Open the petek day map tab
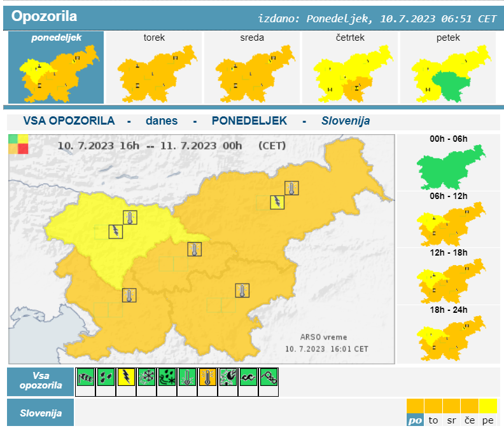 (x=447, y=67)
